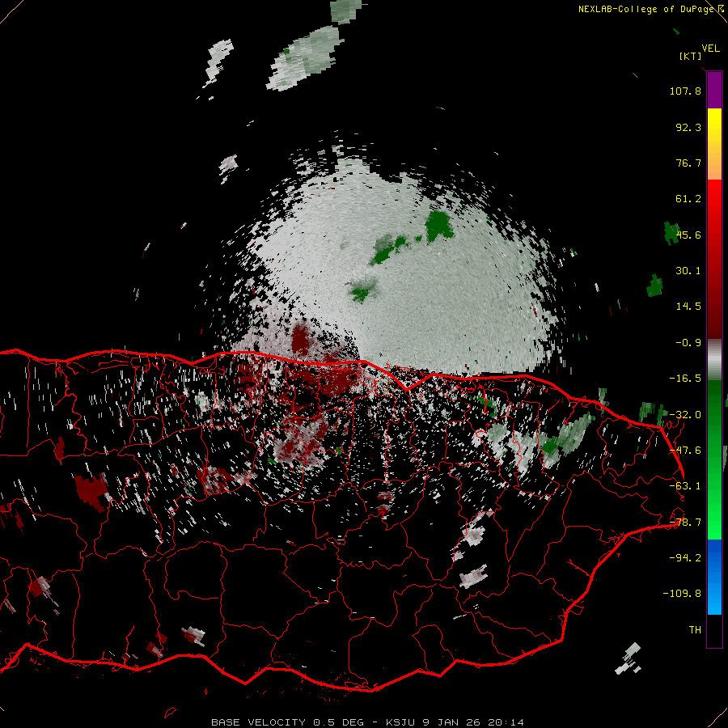This screenshot has height=728, width=728.
Task: Click the -63.1 velocity scale label
Action: (x=685, y=486)
